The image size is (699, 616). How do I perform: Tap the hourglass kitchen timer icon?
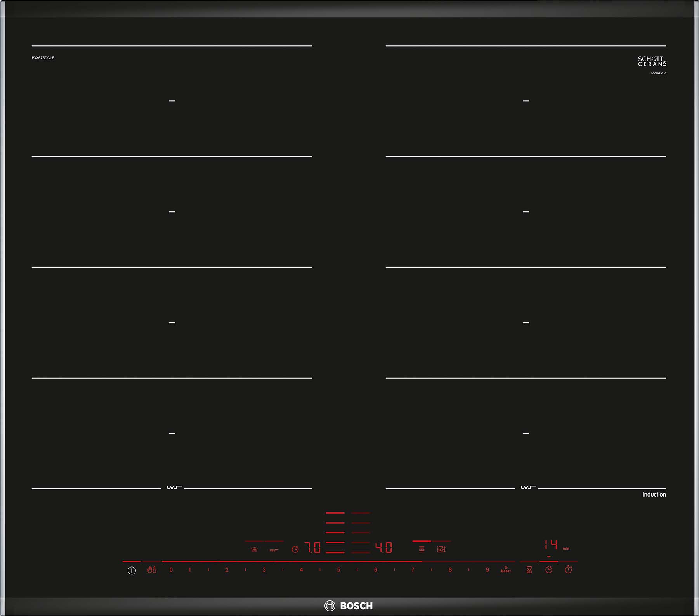pos(529,570)
